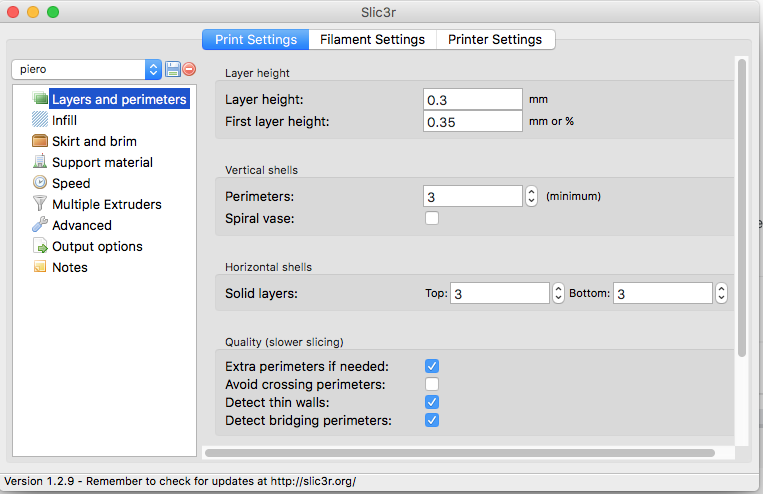Open the Speed settings label

pyautogui.click(x=71, y=183)
